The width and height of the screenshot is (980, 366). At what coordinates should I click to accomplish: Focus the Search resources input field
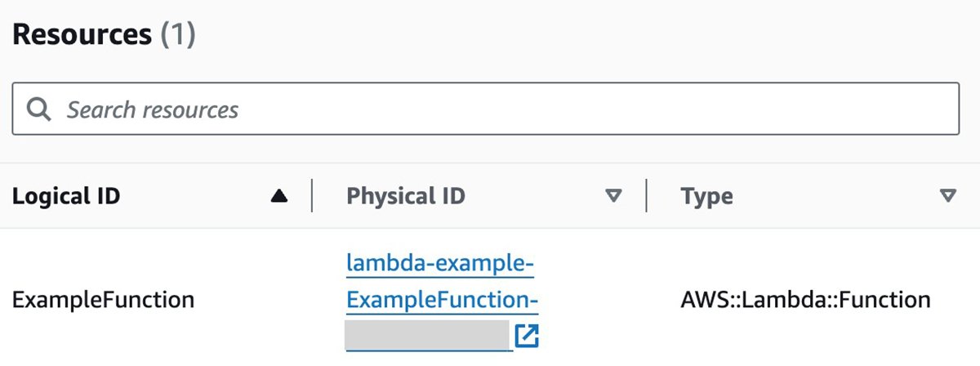[490, 109]
